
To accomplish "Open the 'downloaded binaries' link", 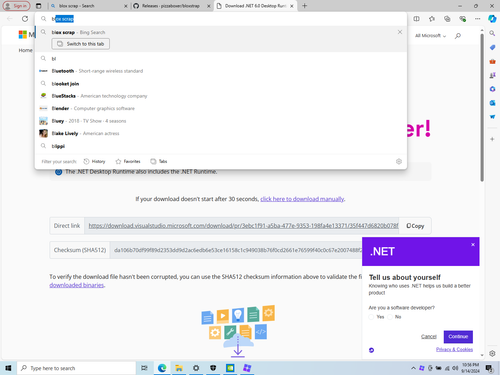I will coord(77,285).
